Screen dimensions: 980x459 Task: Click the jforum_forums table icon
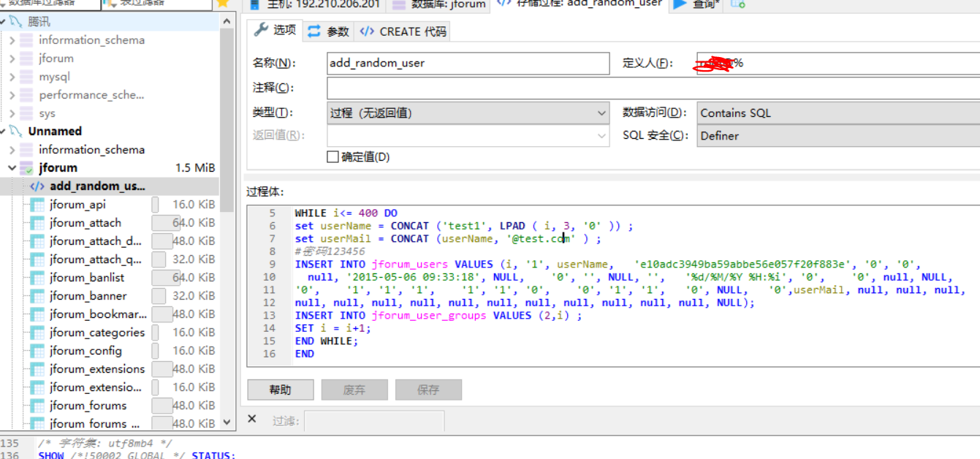click(37, 406)
